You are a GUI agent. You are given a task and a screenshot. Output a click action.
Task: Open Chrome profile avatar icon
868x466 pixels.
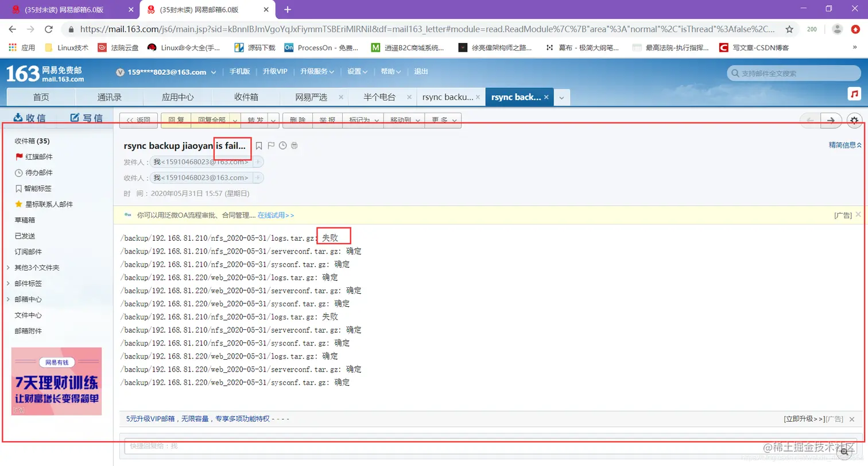(838, 29)
